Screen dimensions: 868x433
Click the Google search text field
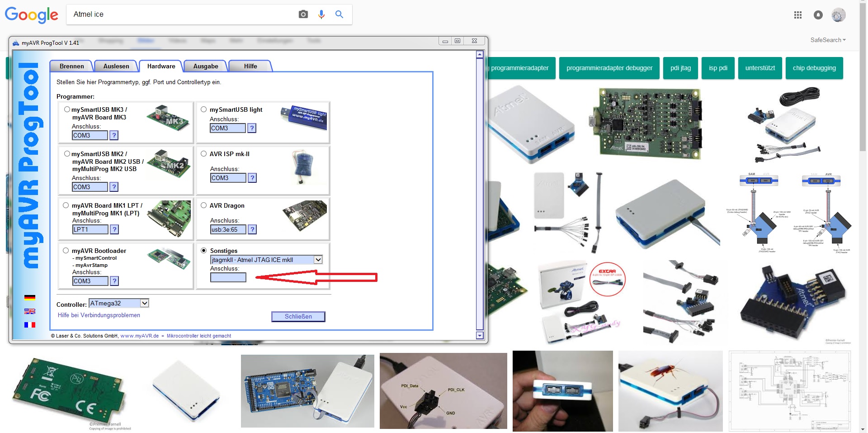coord(181,14)
